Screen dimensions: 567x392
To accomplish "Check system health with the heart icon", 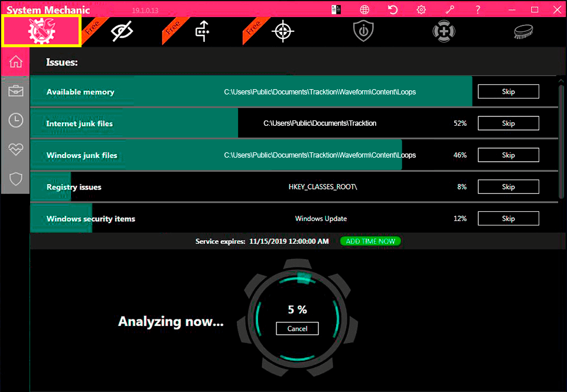I will coord(15,149).
